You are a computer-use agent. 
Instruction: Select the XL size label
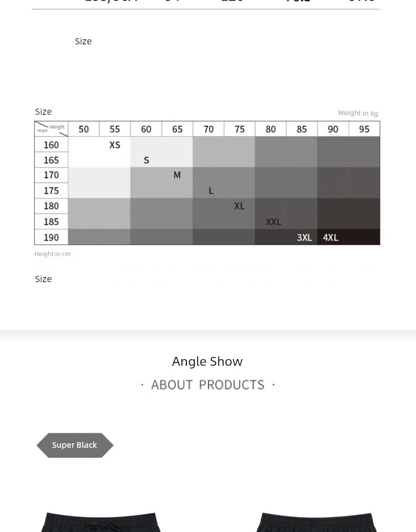(x=239, y=206)
